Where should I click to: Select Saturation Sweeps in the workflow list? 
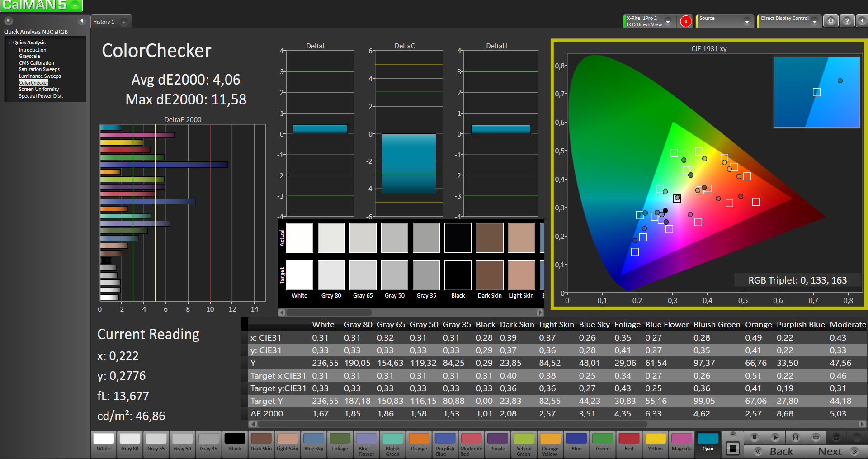coord(39,70)
